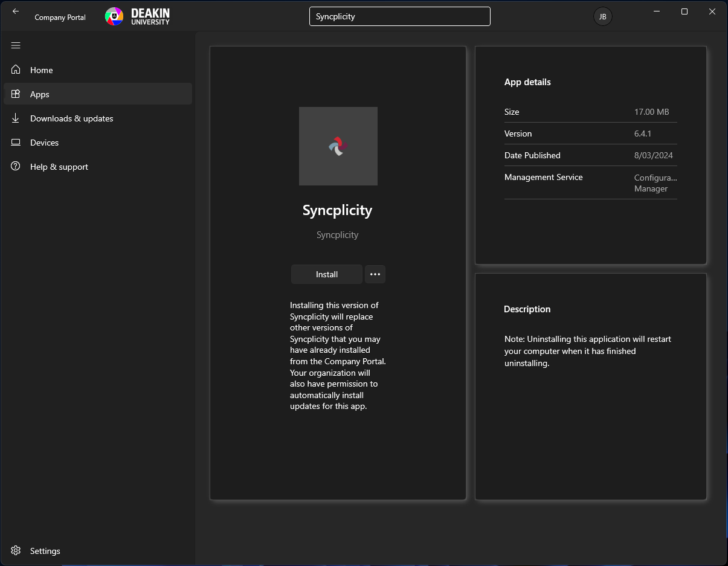Click the Downloads & updates arrow icon
Screen dimensions: 728x566
tap(16, 118)
